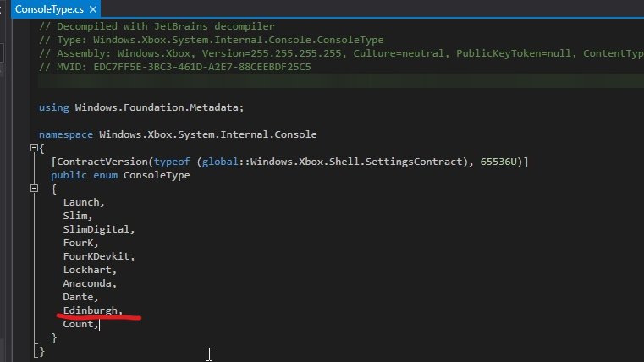This screenshot has width=644, height=362.
Task: Click the '// MVID:' comment line
Action: pos(175,67)
